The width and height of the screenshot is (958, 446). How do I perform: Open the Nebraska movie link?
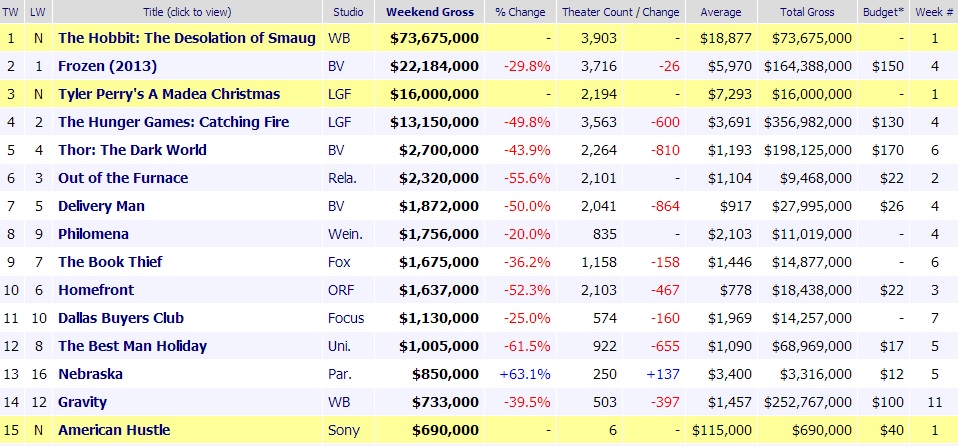pyautogui.click(x=89, y=374)
